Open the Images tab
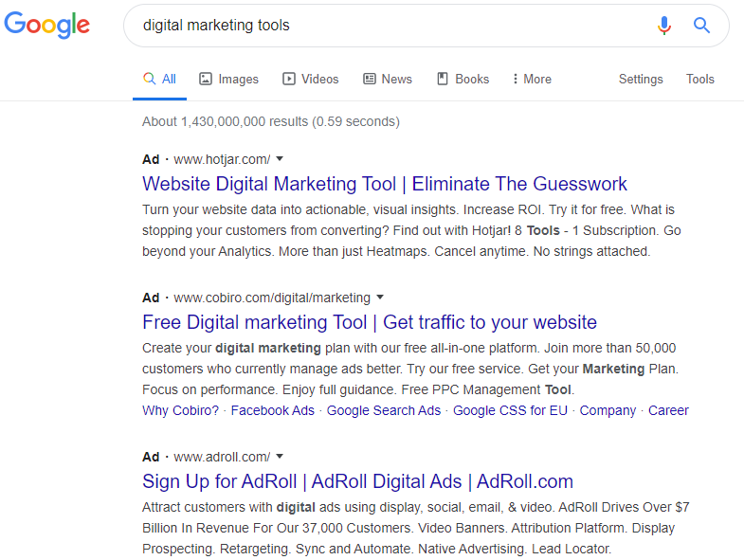Image resolution: width=744 pixels, height=560 pixels. tap(228, 80)
